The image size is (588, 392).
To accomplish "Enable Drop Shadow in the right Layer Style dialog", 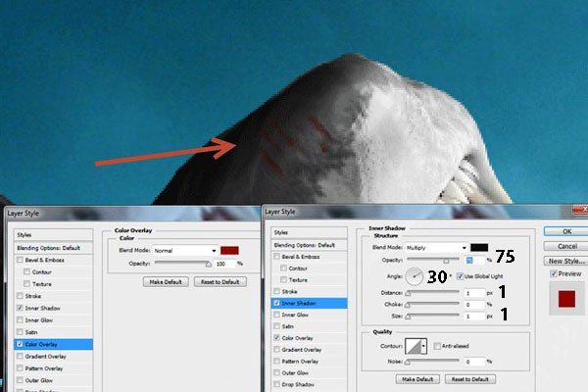I will pyautogui.click(x=276, y=384).
